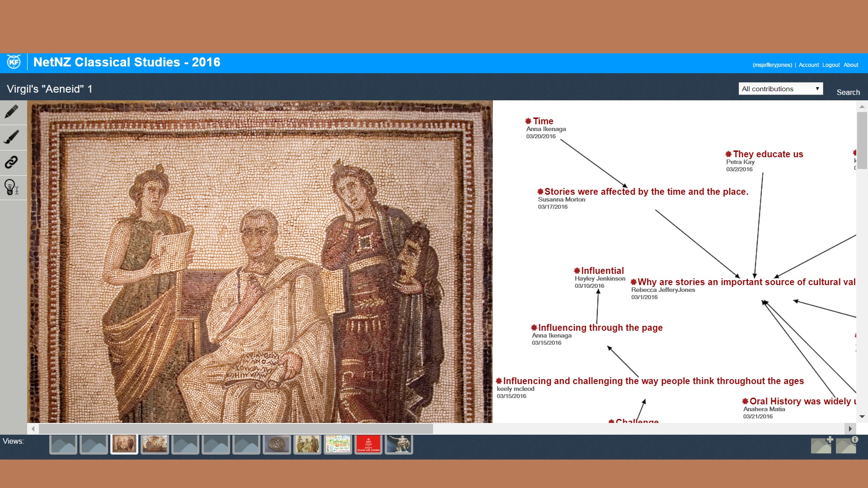The width and height of the screenshot is (868, 488).
Task: Click author name 'Rebecca JefferyJones'
Action: 663,290
